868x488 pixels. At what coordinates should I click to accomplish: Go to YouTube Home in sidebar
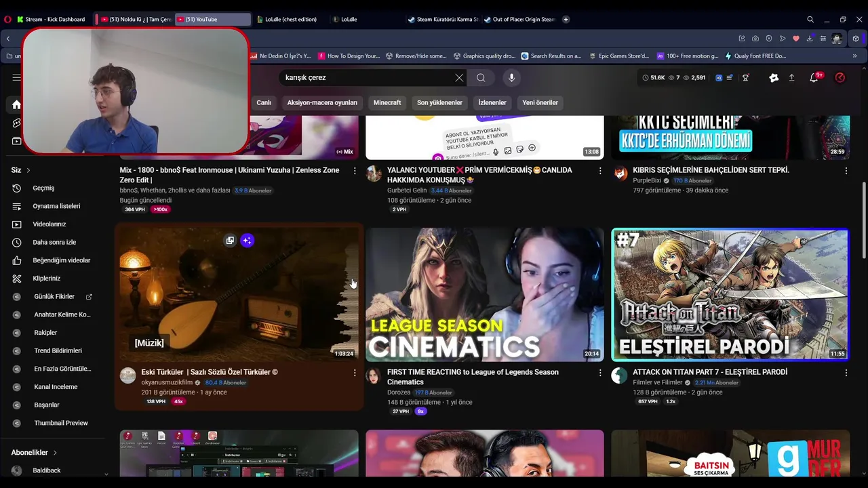[x=17, y=104]
